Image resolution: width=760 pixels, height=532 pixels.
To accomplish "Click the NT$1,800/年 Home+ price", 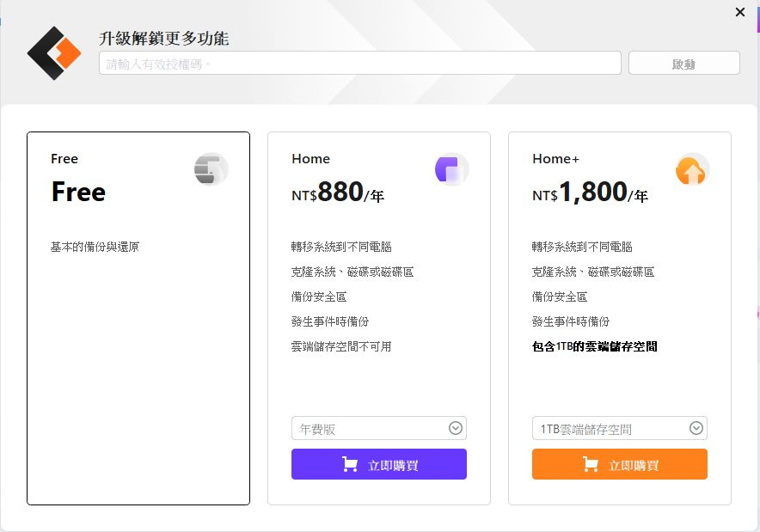I will pyautogui.click(x=590, y=193).
